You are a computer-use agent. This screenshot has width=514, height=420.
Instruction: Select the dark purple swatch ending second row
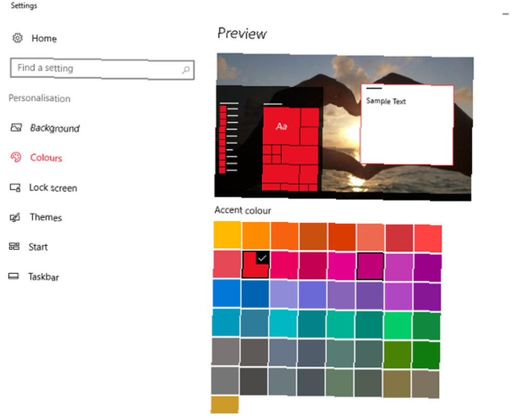pyautogui.click(x=428, y=268)
